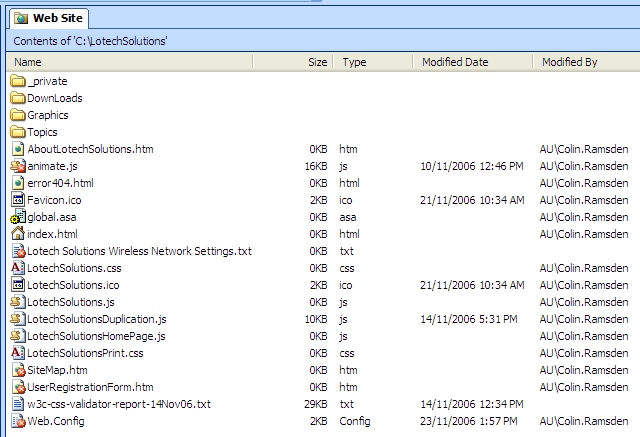640x437 pixels.
Task: Click the UserRegistrationForm.htm page icon
Action: [x=19, y=387]
